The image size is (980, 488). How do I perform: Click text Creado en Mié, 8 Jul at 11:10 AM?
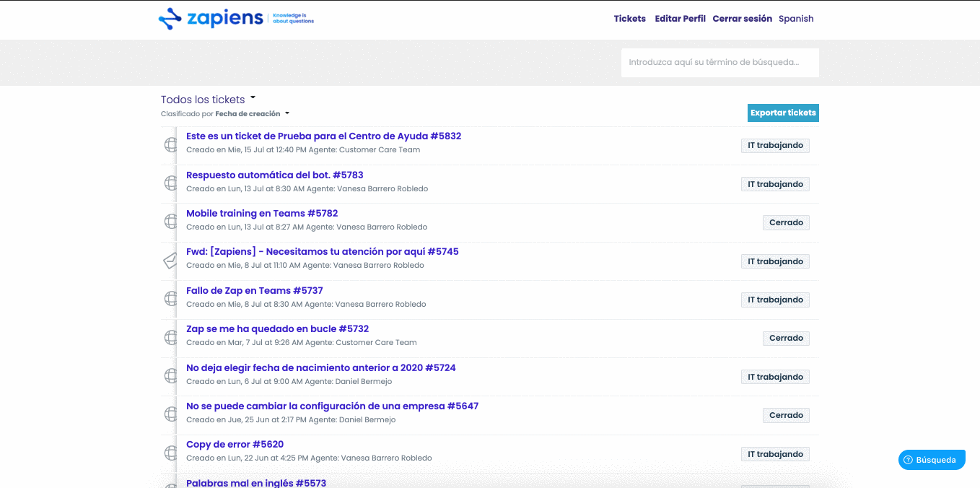243,266
